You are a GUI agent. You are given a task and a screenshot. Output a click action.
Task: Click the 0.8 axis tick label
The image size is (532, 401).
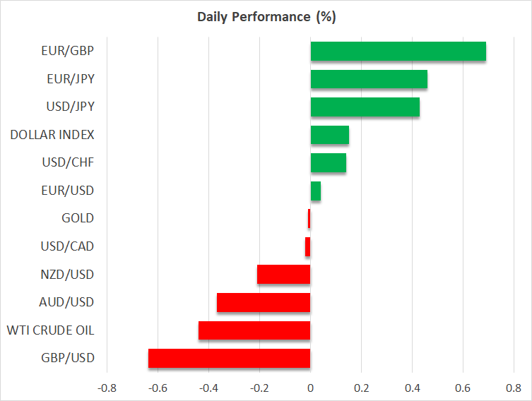(x=513, y=388)
